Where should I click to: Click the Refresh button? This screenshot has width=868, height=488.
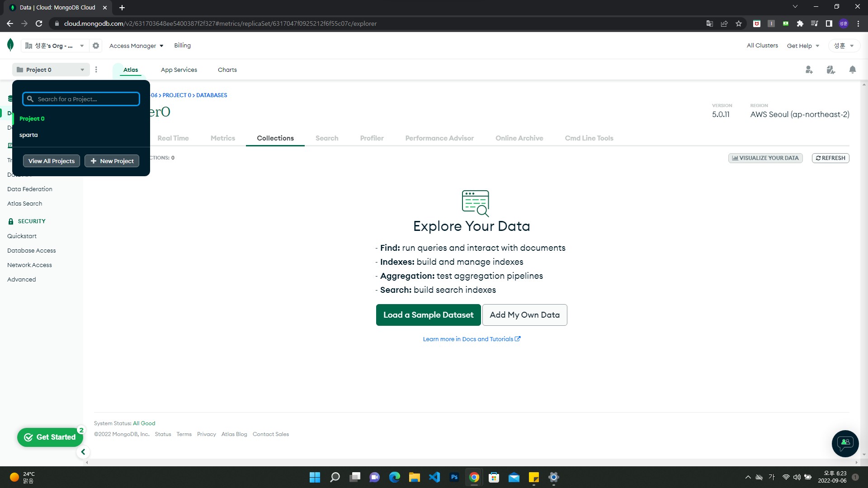point(830,158)
